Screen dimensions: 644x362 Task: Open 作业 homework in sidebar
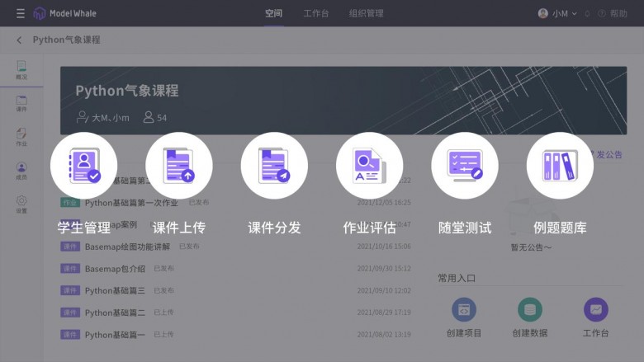(x=21, y=137)
